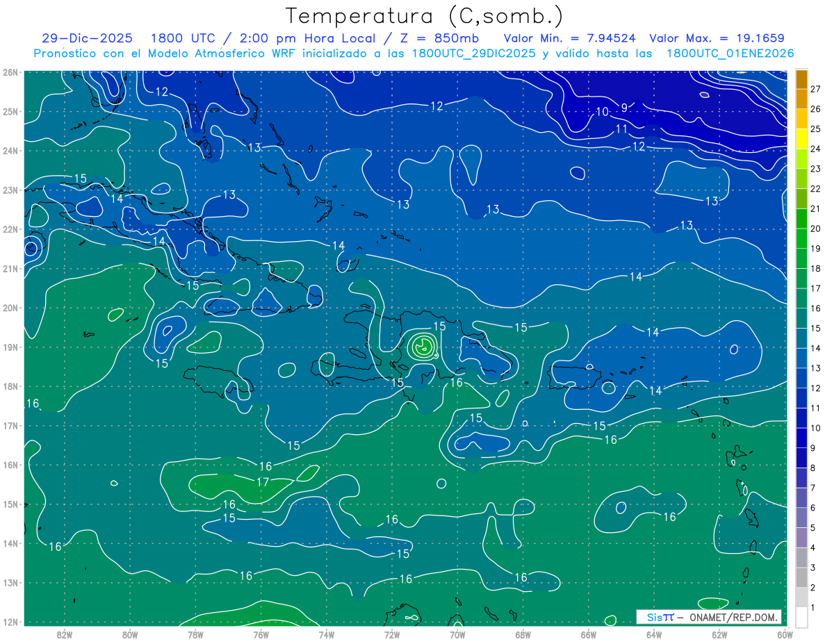Screen dimensions: 834x644
Task: Click latitude axis label 12N
Action: coord(10,622)
